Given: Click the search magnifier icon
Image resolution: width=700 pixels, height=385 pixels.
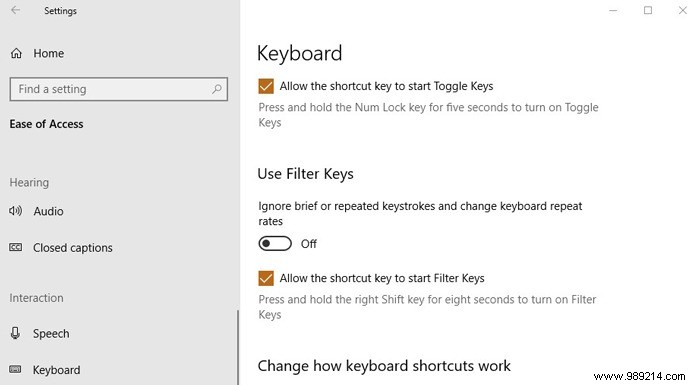Looking at the screenshot, I should tap(217, 89).
